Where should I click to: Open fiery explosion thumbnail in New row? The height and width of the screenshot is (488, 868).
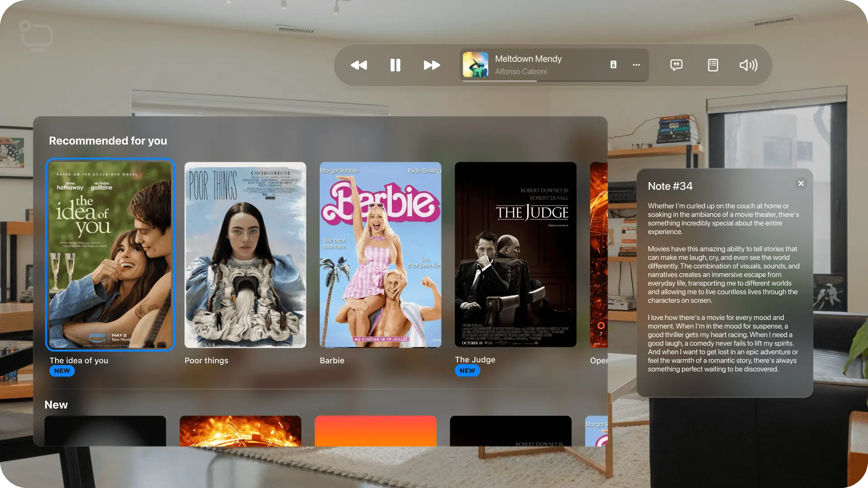point(240,431)
